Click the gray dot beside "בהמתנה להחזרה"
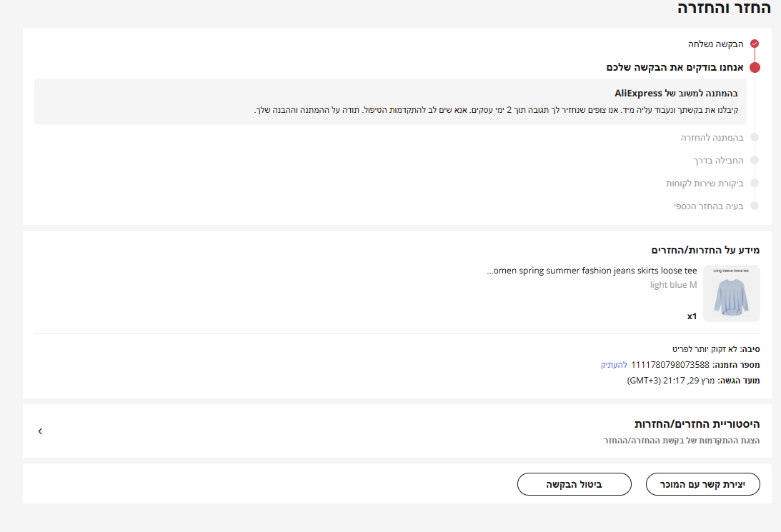This screenshot has height=532, width=781. pyautogui.click(x=755, y=137)
